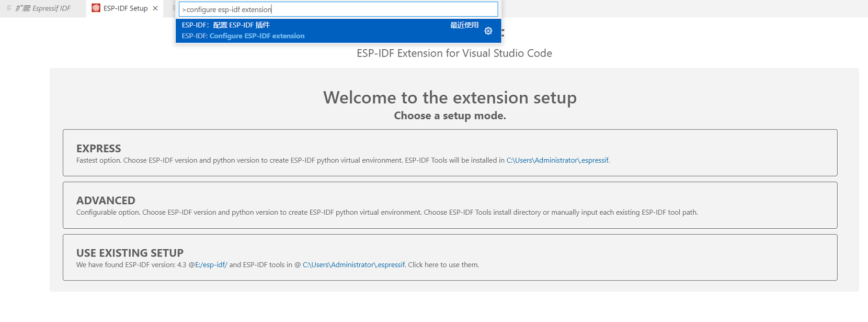Click the 最近使用 label in the command result
Viewport: 868px width, 322px height.
(x=464, y=25)
